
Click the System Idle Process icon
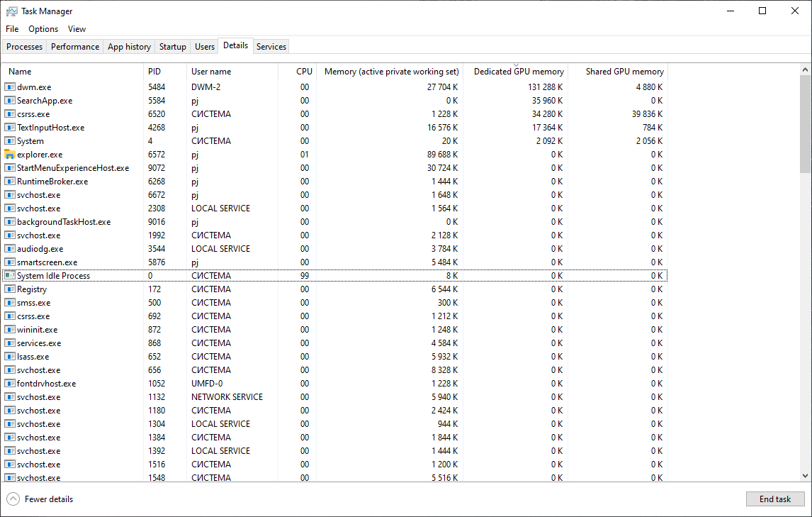[10, 275]
